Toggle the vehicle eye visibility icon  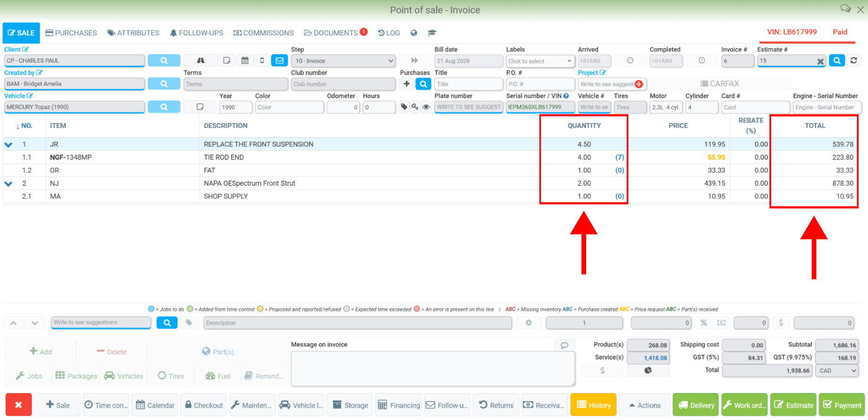click(x=426, y=107)
